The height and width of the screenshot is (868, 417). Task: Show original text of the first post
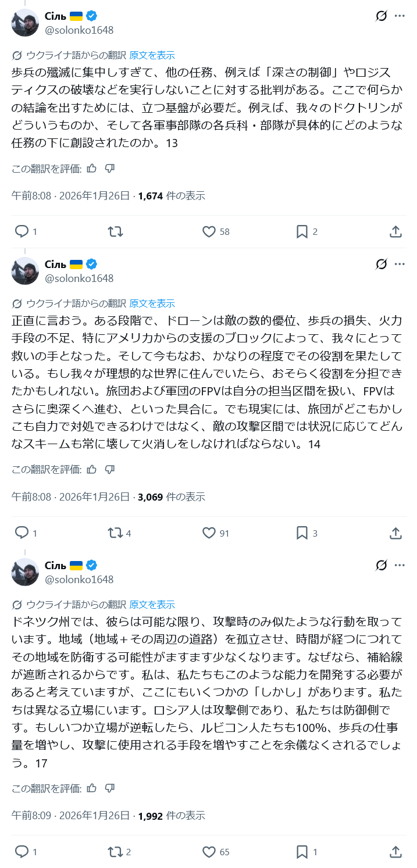pyautogui.click(x=152, y=55)
